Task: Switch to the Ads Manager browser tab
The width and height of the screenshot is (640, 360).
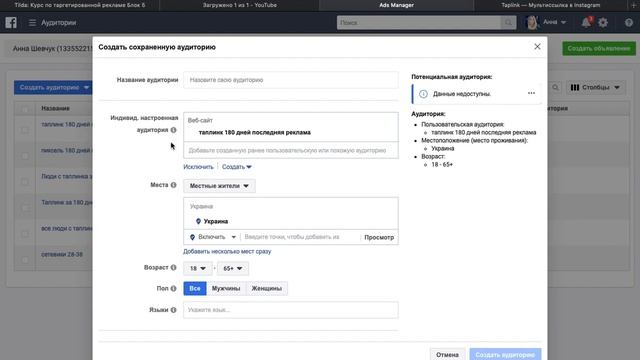Action: 396,5
